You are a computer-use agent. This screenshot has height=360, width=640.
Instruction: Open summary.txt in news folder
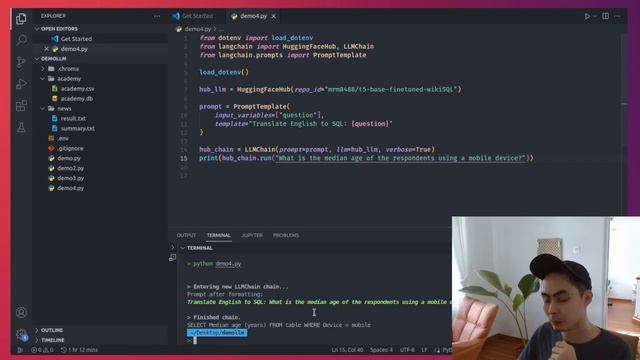point(78,128)
